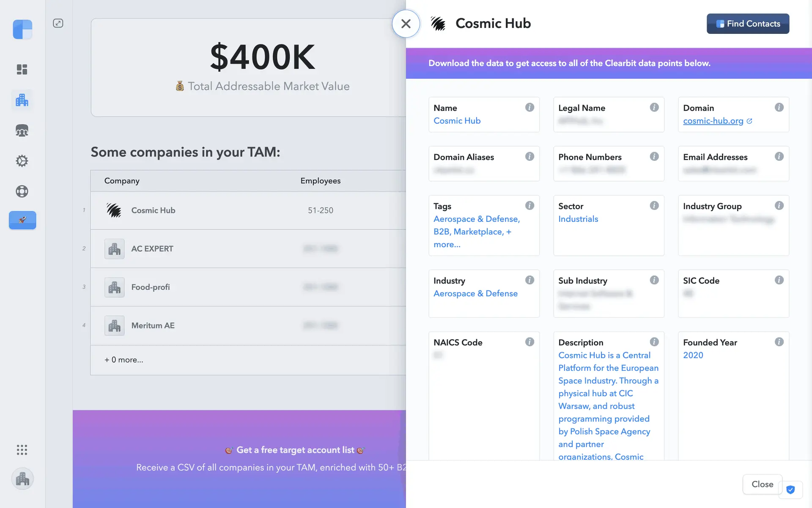Select the companies building icon in sidebar
The height and width of the screenshot is (508, 812).
[22, 100]
